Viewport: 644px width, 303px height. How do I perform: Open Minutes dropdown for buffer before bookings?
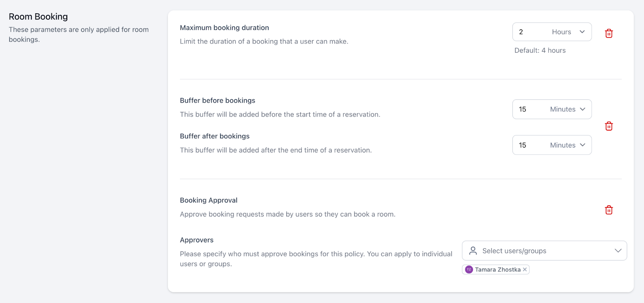click(568, 109)
